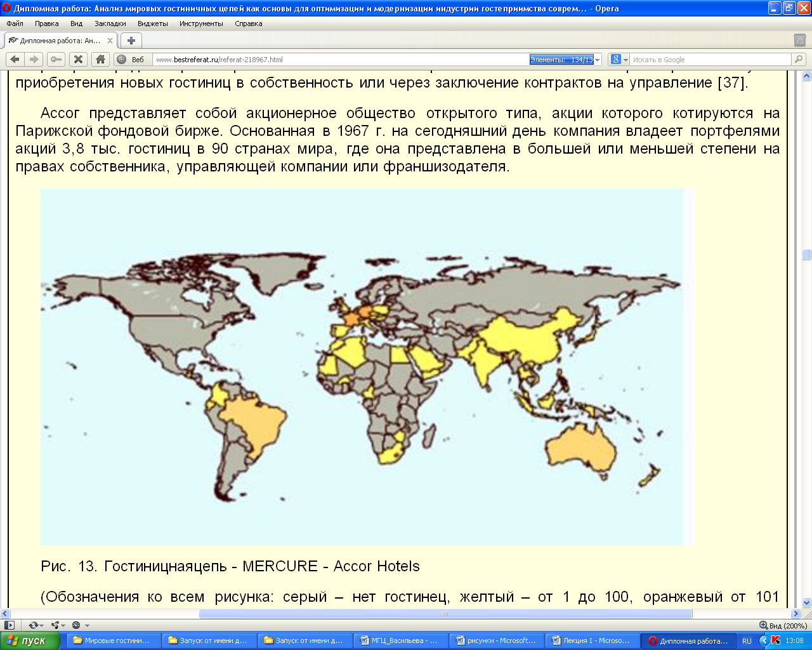Click the horizontal scrollbar left arrow

tap(5, 614)
